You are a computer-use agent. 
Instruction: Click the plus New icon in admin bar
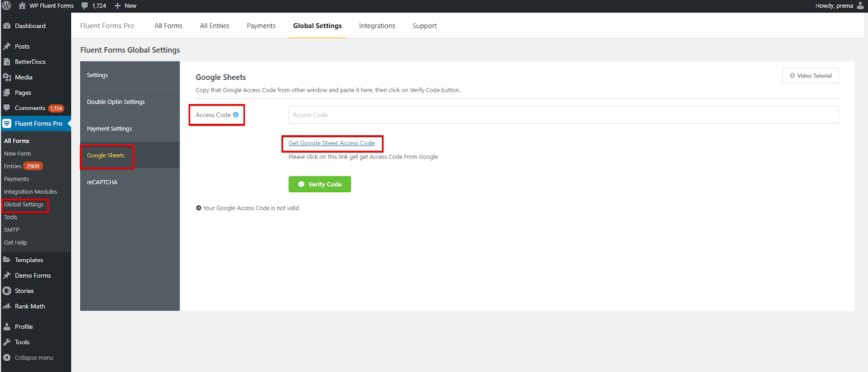[x=117, y=5]
